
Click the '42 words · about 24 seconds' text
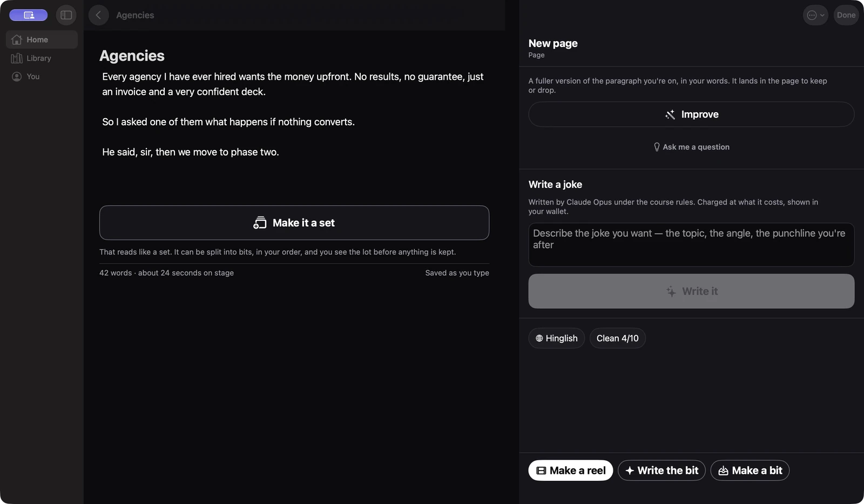[x=166, y=273]
